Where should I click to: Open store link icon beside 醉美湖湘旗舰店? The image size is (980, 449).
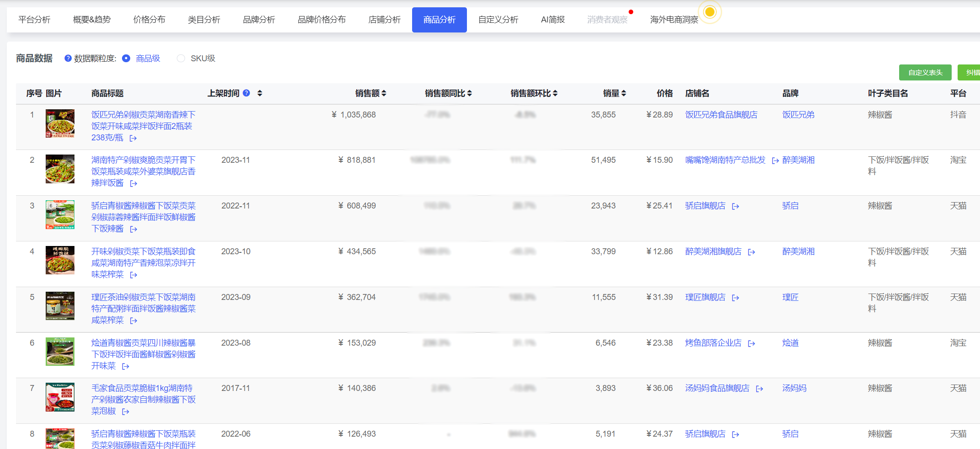[752, 252]
